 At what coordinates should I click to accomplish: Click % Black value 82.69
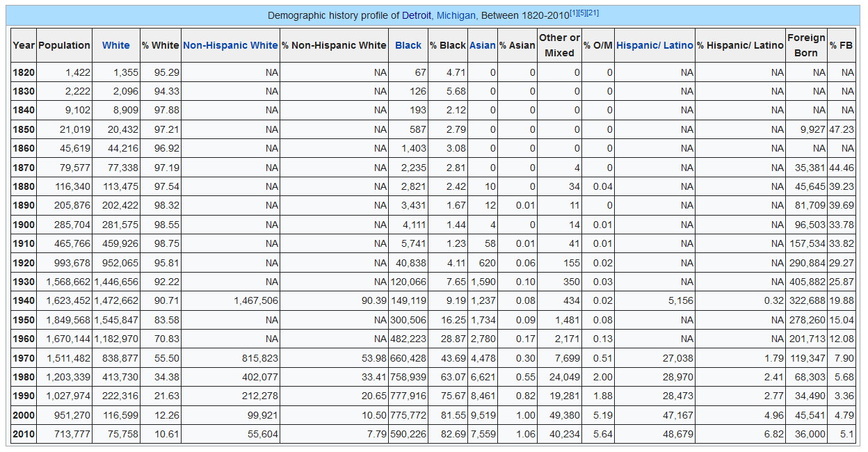453,434
